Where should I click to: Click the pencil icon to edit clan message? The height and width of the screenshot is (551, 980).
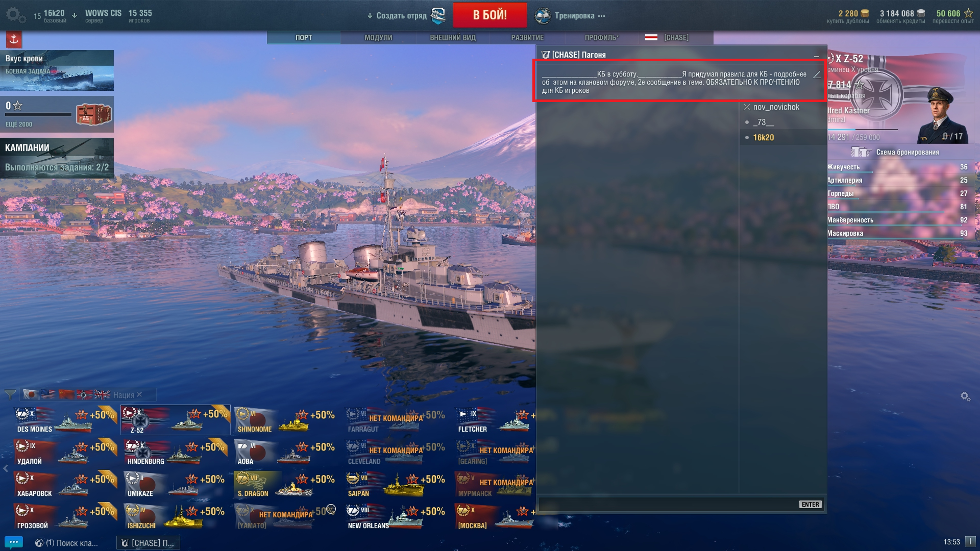click(817, 74)
